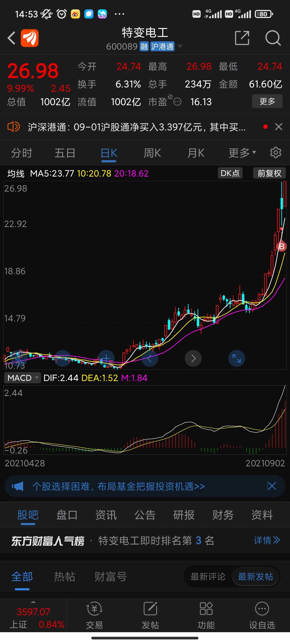Tap the 均线 moving average label
Image resolution: width=290 pixels, height=644 pixels.
16,174
